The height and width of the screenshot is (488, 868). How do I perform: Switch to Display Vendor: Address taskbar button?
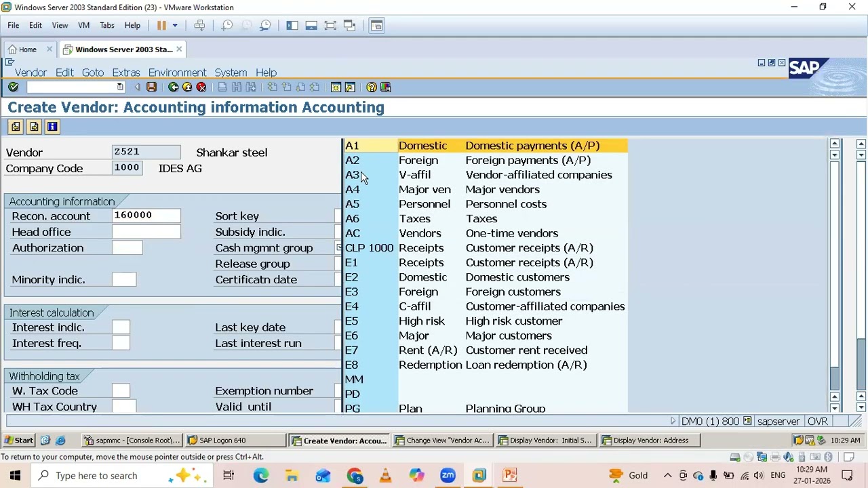(651, 441)
